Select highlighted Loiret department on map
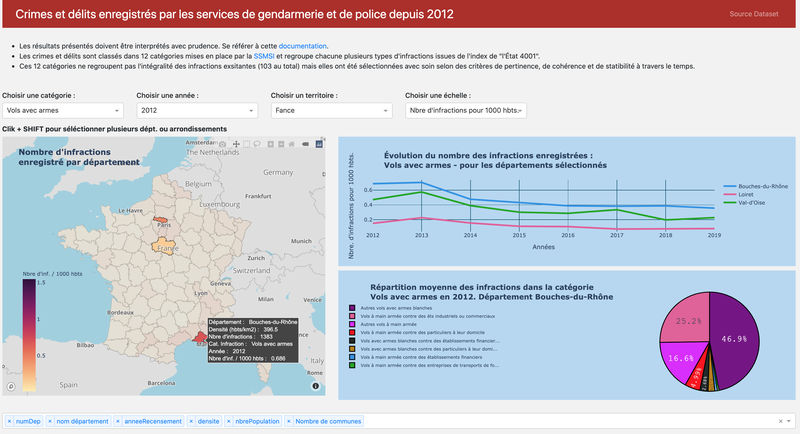 tap(163, 246)
